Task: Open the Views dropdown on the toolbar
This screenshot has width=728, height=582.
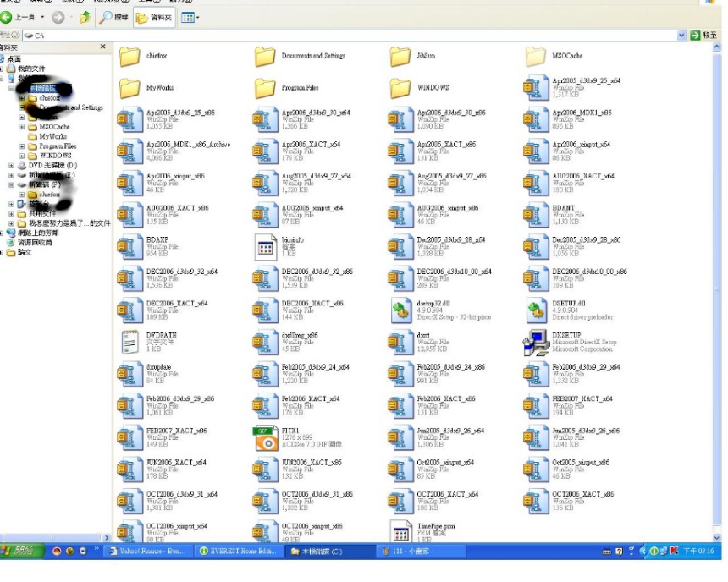Action: pos(188,17)
